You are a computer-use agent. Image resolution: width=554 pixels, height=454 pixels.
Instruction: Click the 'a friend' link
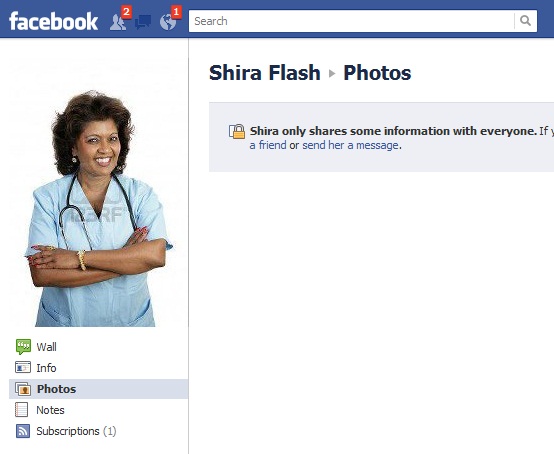click(x=268, y=145)
